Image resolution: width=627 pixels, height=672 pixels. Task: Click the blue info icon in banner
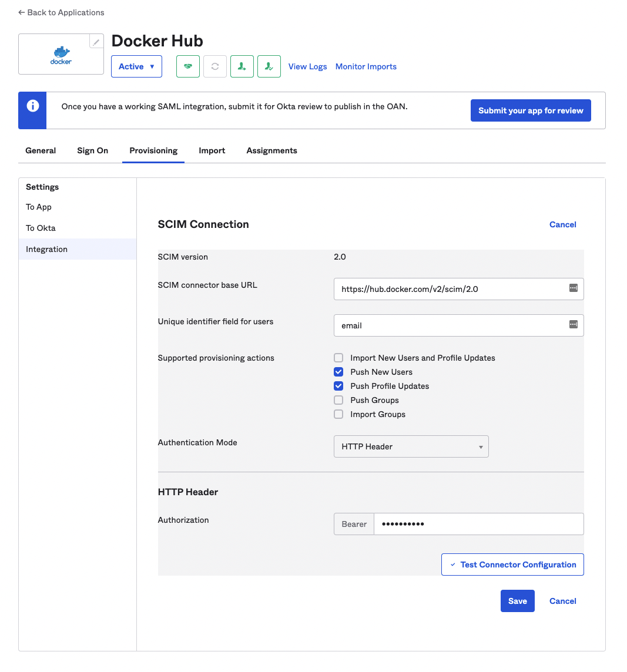[32, 106]
